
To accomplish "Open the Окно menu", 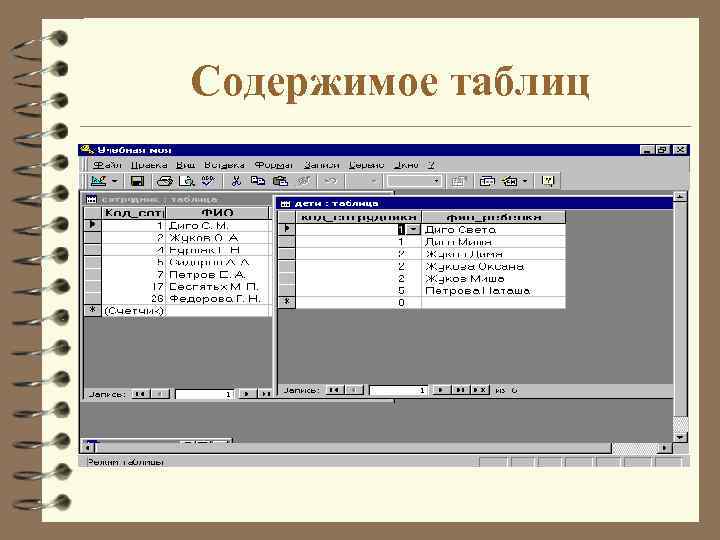I will click(406, 165).
